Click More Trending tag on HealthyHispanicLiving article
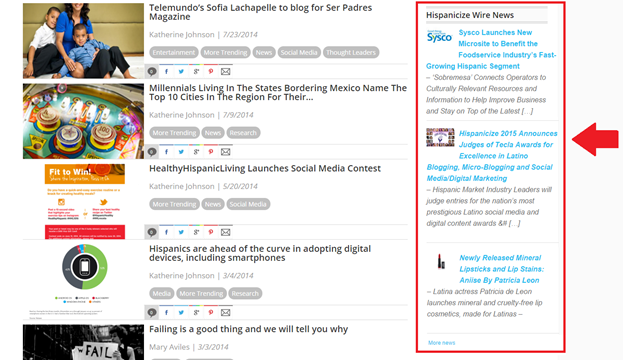 [x=174, y=204]
